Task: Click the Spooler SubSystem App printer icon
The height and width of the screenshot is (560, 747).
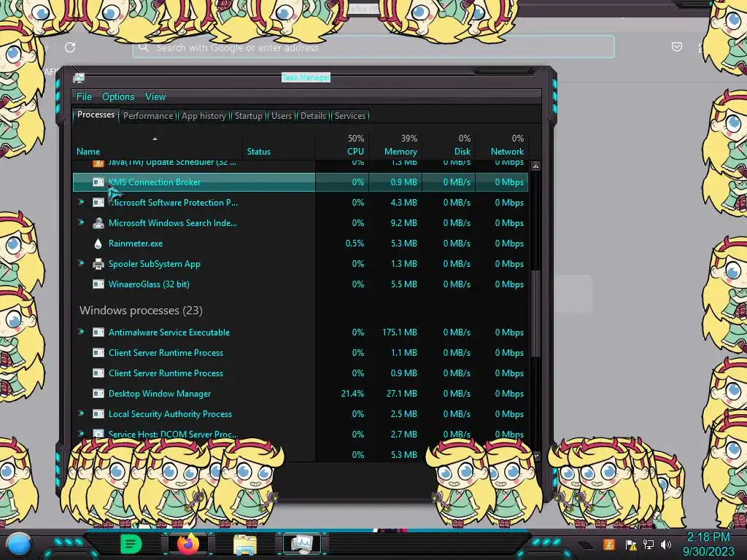Action: [x=98, y=264]
